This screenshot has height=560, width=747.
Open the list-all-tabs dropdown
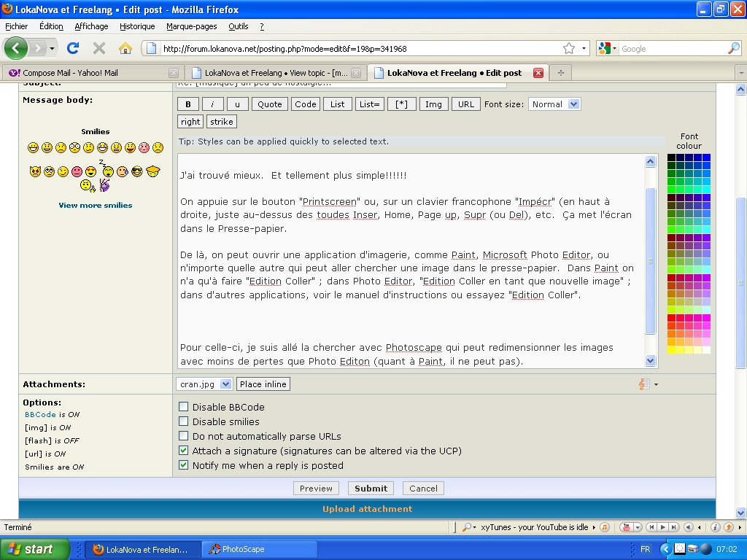tap(741, 73)
